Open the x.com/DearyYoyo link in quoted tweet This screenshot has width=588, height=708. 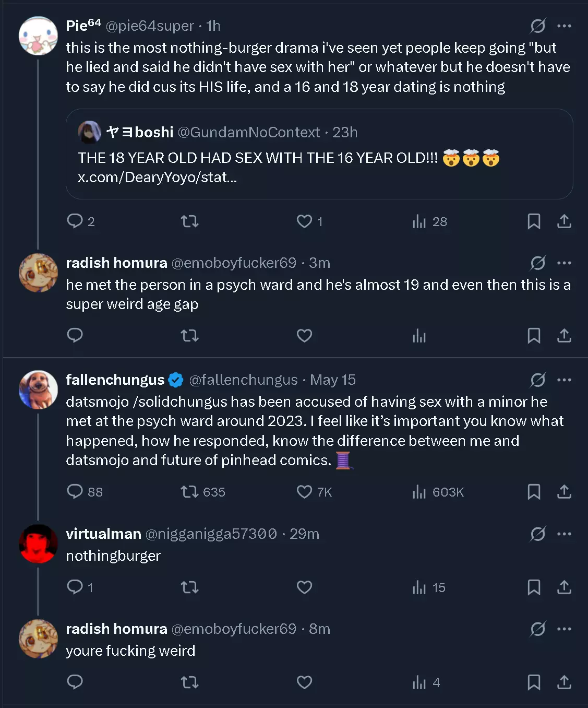[x=157, y=178]
